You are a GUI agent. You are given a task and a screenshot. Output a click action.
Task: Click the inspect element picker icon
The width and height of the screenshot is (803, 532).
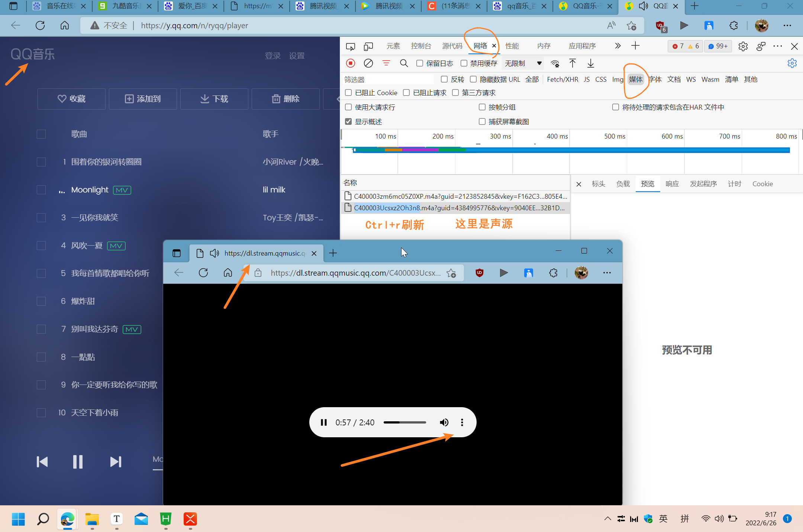pos(350,46)
